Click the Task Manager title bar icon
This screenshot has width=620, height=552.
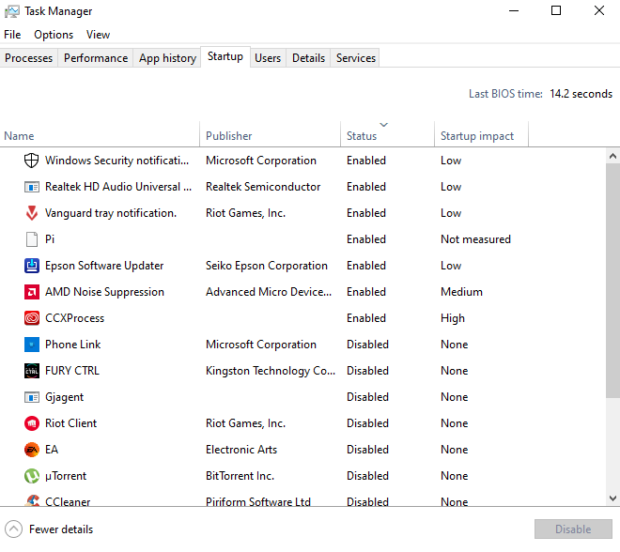(x=11, y=11)
